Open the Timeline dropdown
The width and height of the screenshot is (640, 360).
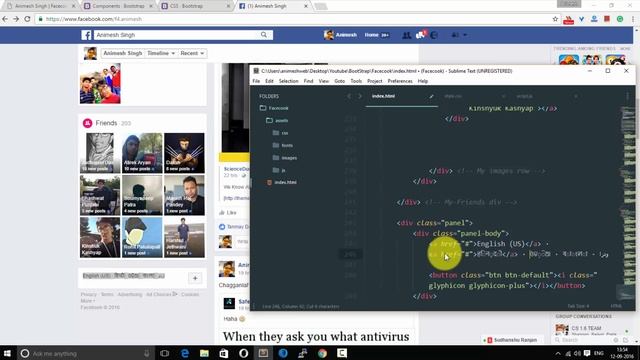point(161,53)
